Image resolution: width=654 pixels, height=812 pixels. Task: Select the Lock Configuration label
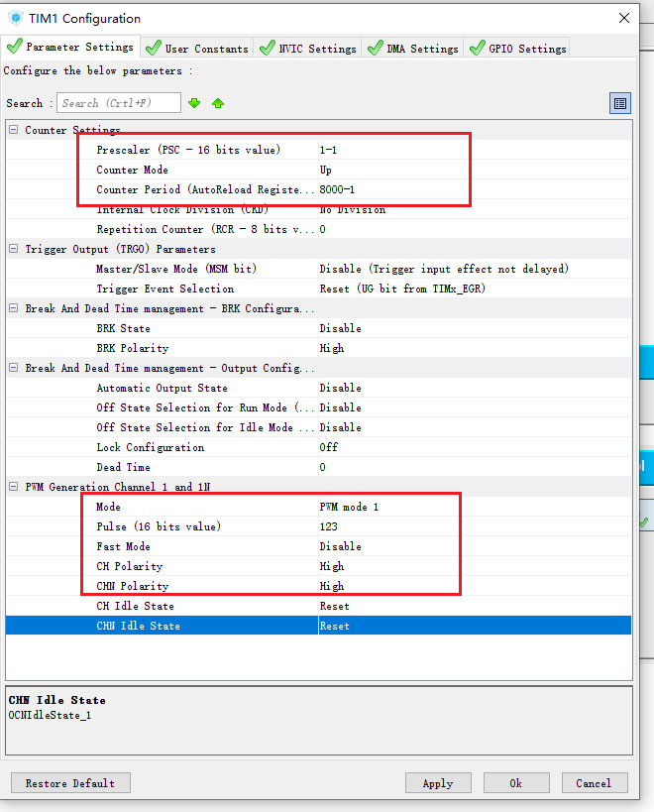[x=150, y=447]
